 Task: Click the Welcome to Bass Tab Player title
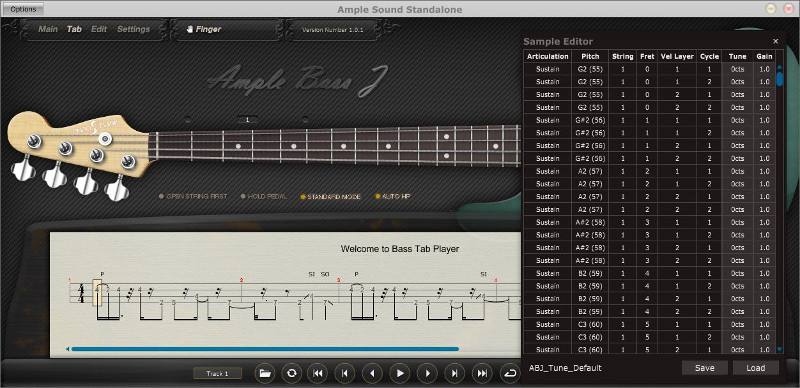(x=399, y=249)
